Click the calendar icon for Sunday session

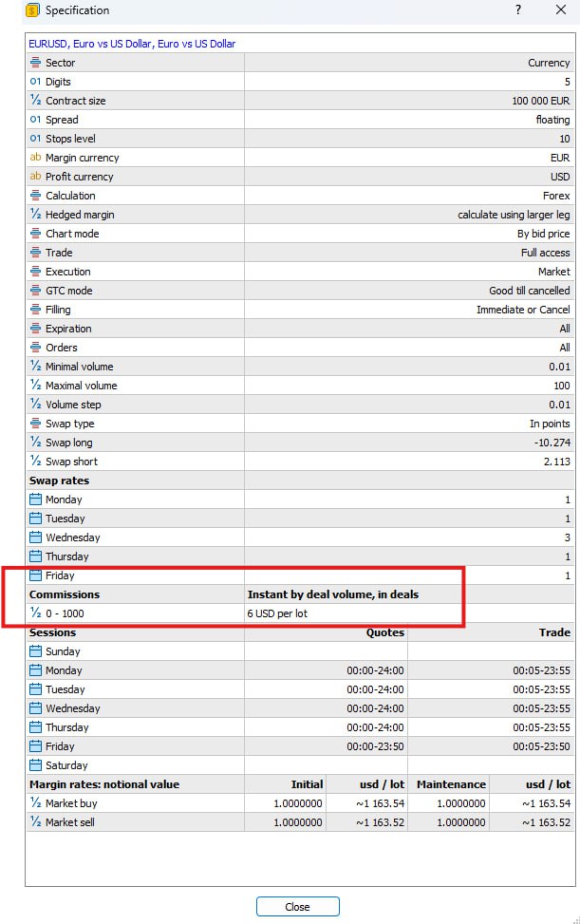click(35, 651)
